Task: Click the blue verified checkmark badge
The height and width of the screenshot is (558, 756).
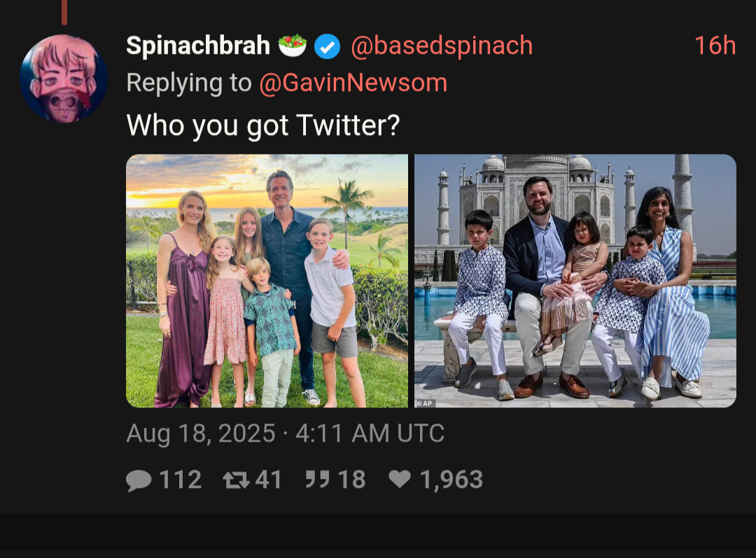Action: click(328, 47)
